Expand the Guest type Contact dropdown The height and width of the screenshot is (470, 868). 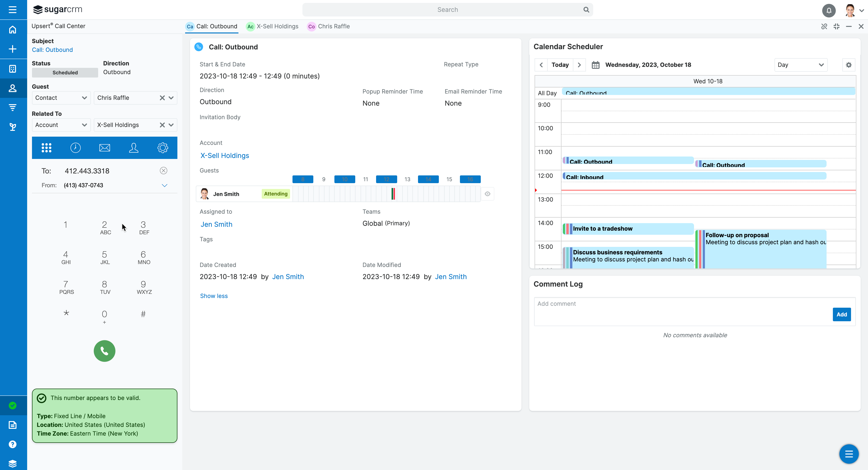pos(61,98)
